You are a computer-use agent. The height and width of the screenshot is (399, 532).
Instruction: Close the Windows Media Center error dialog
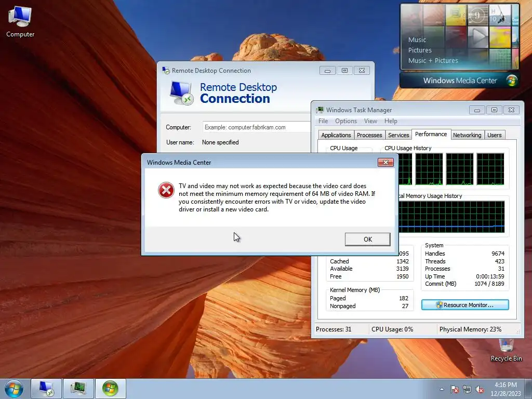click(x=386, y=162)
